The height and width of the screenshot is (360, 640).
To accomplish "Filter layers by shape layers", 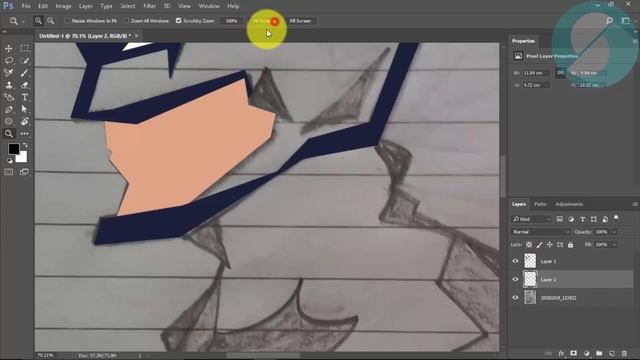I will [x=594, y=219].
